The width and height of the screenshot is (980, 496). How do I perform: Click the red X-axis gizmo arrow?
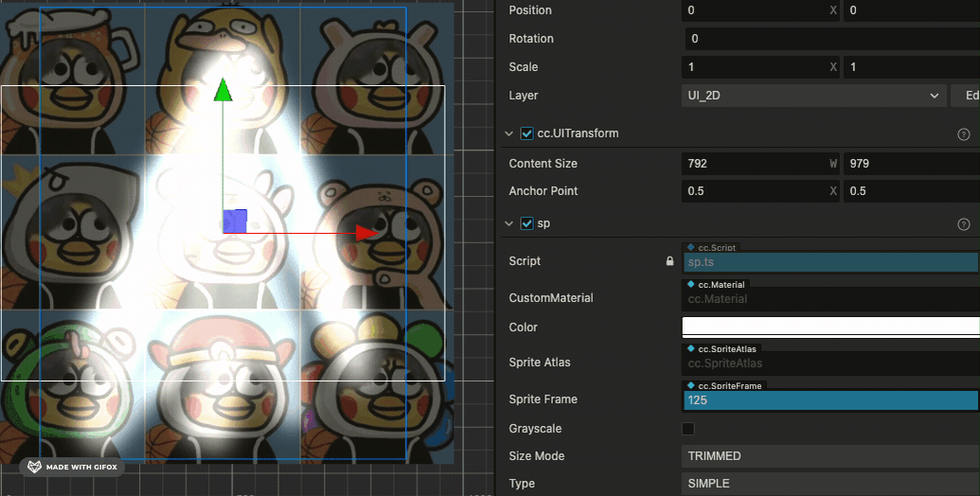366,233
